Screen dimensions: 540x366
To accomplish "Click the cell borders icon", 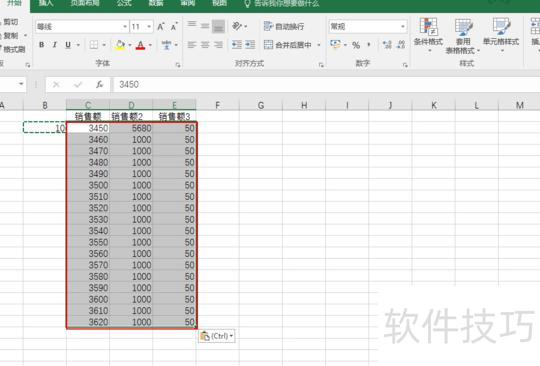I will point(93,45).
